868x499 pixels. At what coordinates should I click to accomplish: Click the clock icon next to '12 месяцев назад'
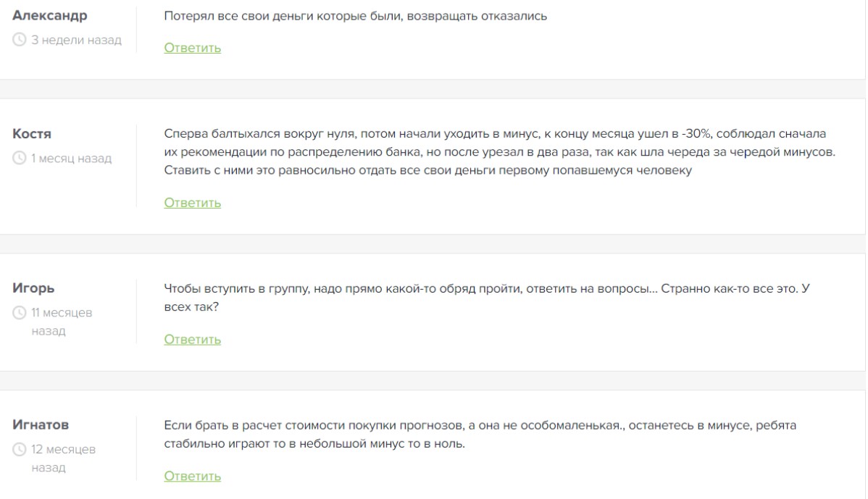click(x=20, y=449)
